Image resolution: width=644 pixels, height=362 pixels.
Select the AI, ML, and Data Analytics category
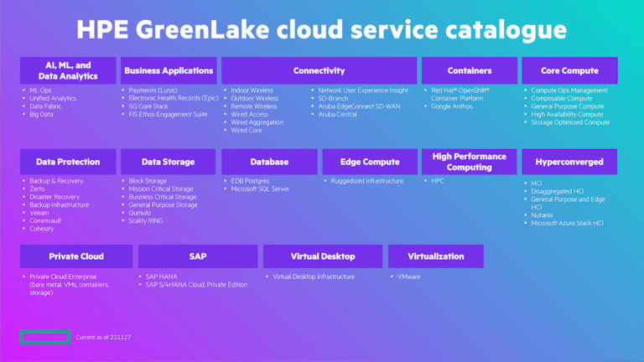coord(68,70)
